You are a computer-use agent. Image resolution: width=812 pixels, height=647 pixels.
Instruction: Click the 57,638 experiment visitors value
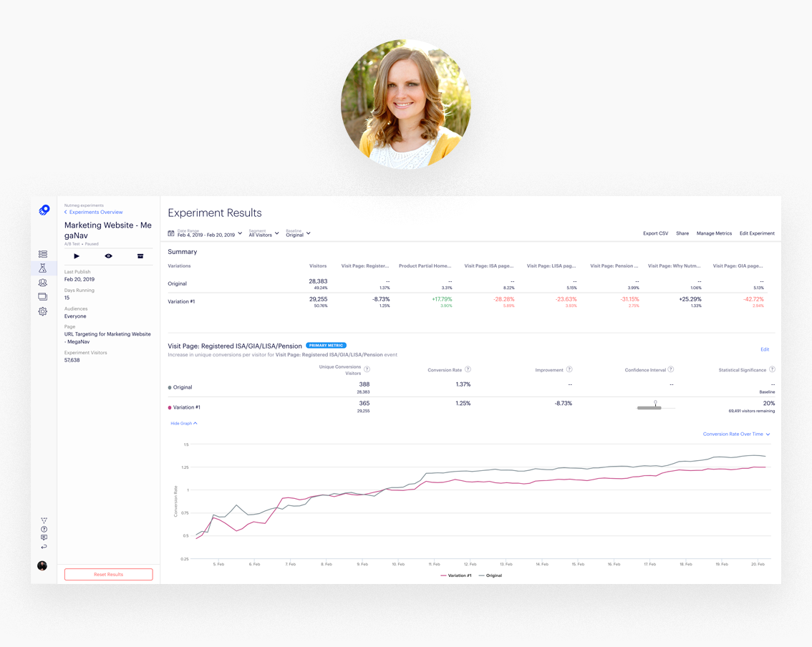tap(72, 360)
